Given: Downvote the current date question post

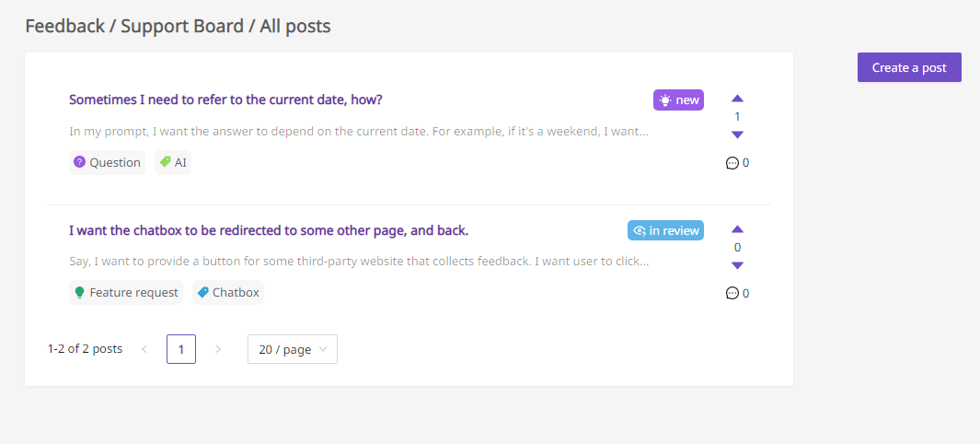Looking at the screenshot, I should point(737,134).
